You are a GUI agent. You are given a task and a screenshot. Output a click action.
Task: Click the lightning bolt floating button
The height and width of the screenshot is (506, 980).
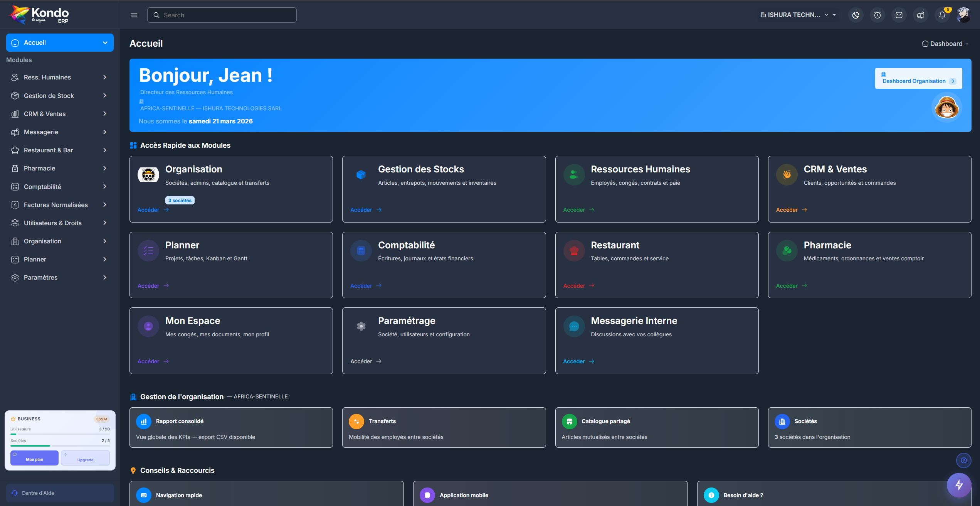click(x=959, y=485)
